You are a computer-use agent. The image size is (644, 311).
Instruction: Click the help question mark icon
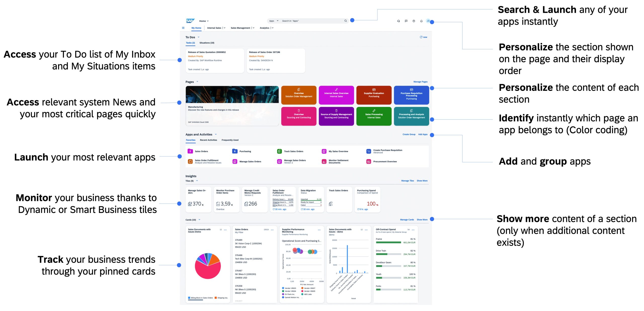click(x=414, y=21)
